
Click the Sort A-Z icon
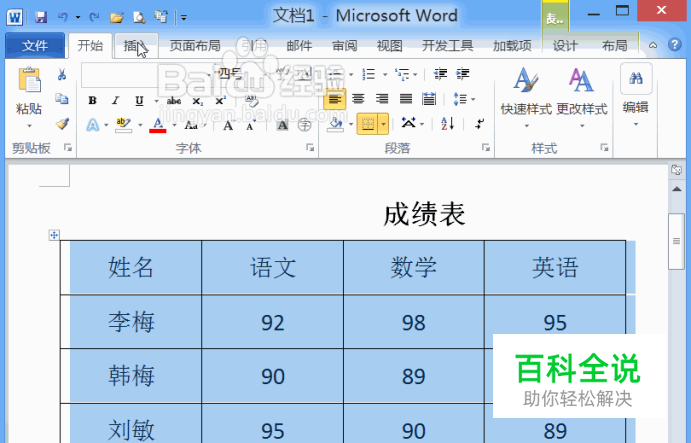tap(448, 124)
